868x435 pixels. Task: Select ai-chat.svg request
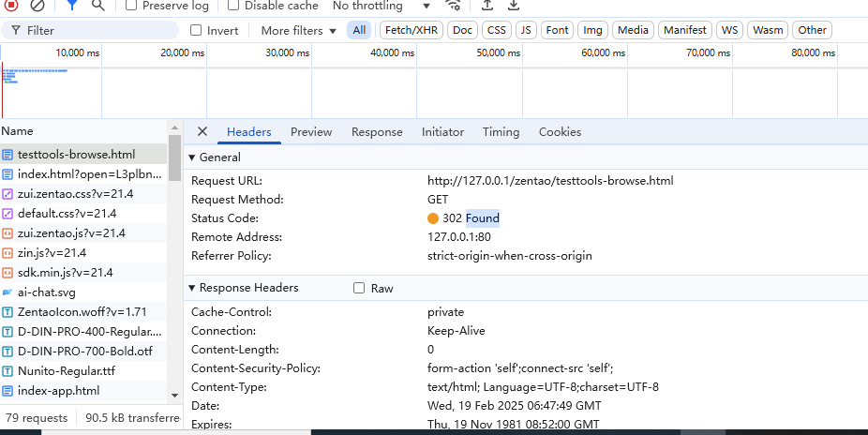(83, 292)
